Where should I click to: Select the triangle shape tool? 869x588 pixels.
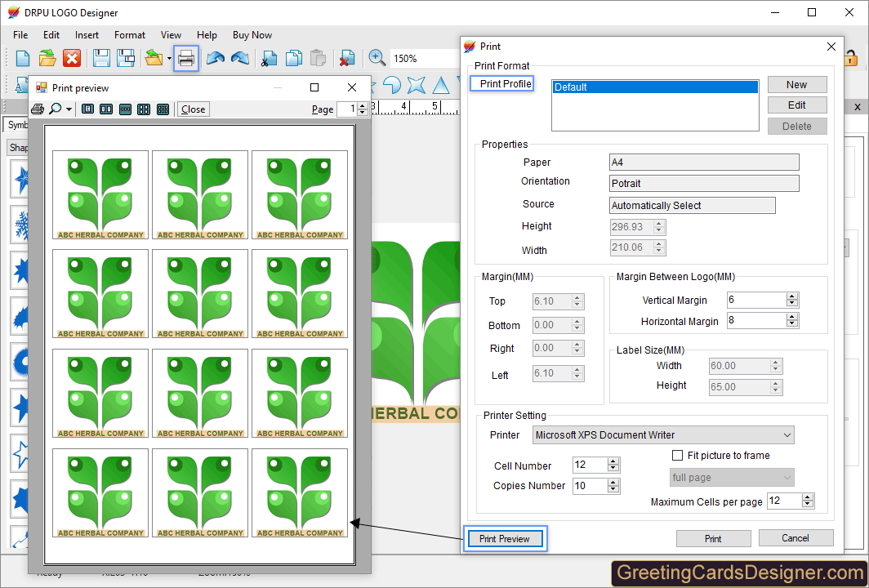click(440, 85)
